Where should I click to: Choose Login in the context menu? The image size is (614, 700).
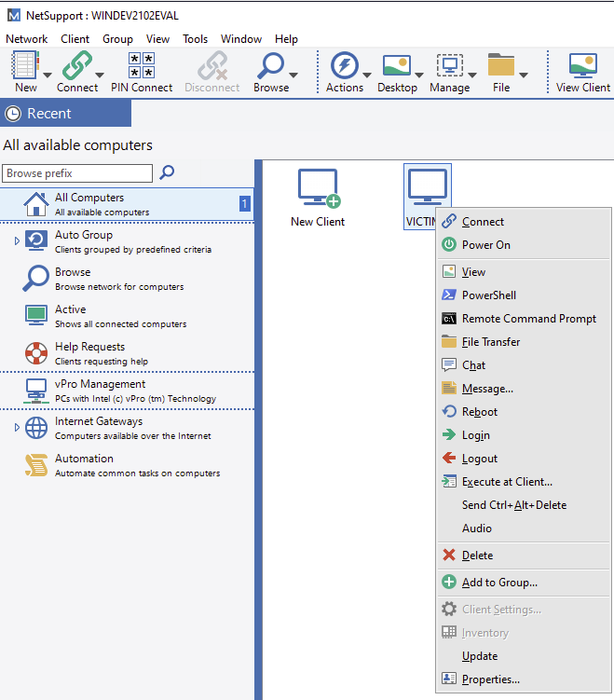pyautogui.click(x=524, y=435)
